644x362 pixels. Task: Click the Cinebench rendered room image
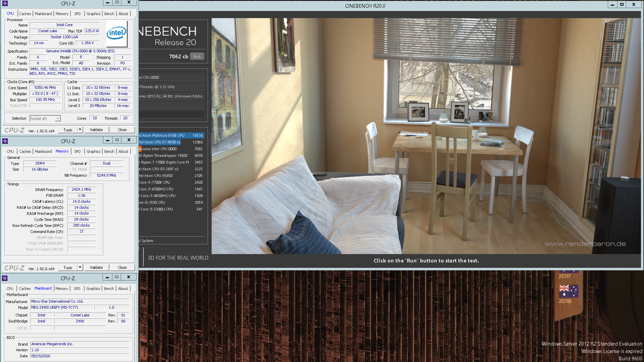tap(426, 136)
